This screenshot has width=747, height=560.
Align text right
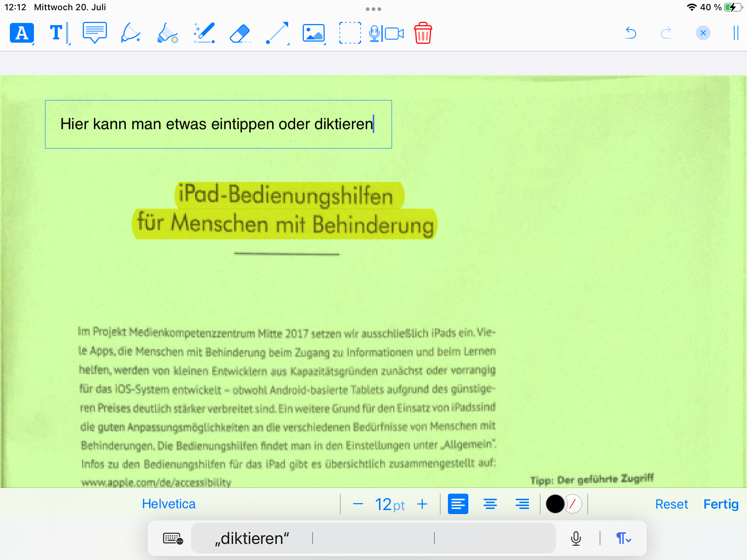pyautogui.click(x=522, y=504)
